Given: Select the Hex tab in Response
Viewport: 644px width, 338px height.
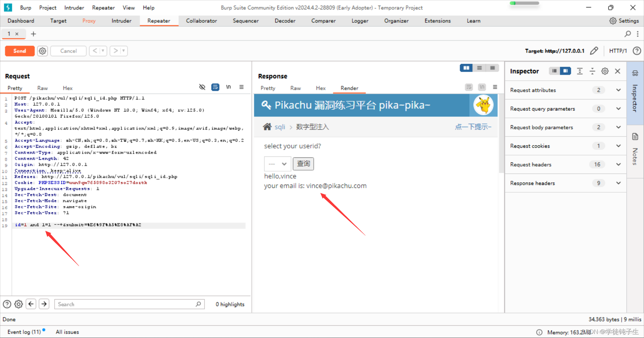Looking at the screenshot, I should [321, 88].
